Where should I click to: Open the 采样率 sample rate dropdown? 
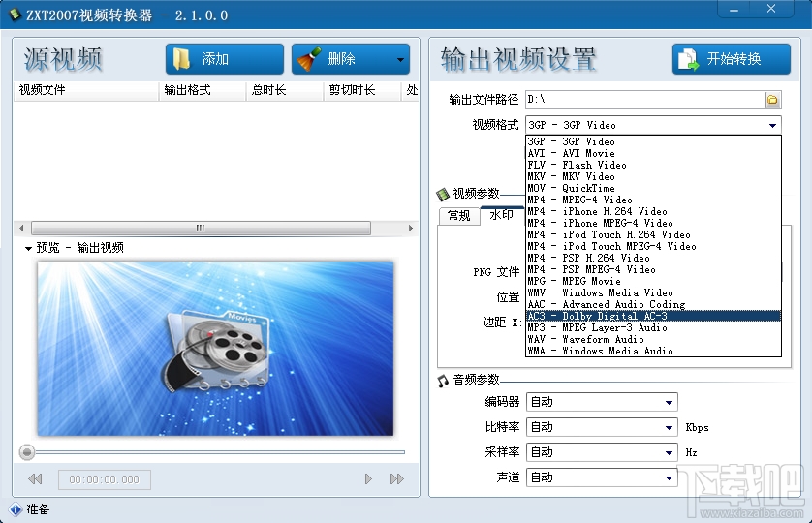[603, 452]
